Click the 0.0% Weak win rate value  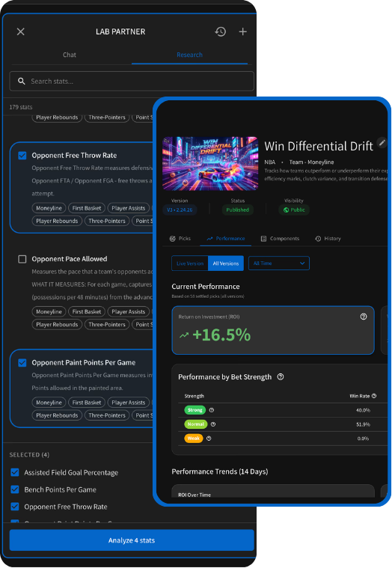363,439
